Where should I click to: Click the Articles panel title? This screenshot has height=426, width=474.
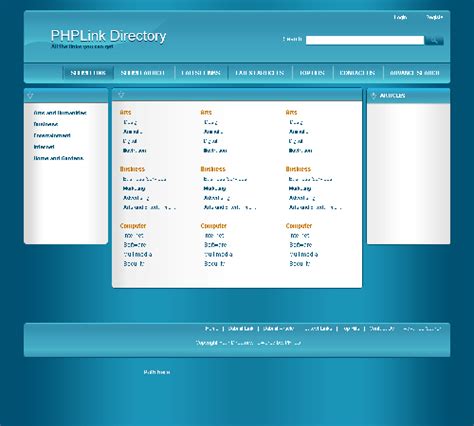(392, 96)
